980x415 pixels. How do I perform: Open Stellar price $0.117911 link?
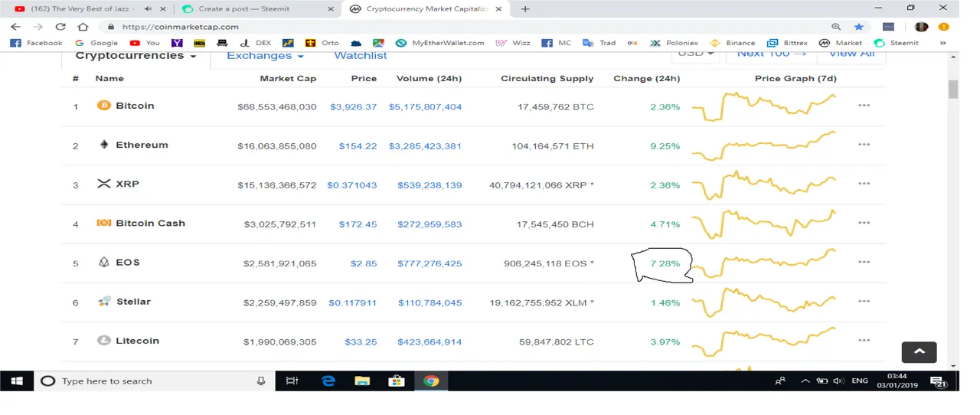point(353,302)
